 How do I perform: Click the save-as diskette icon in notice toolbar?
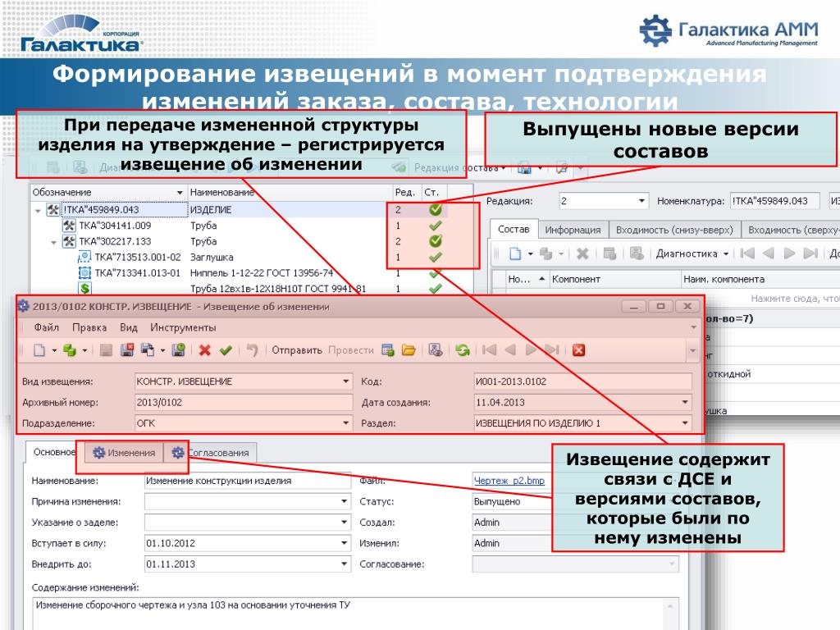coord(148,350)
